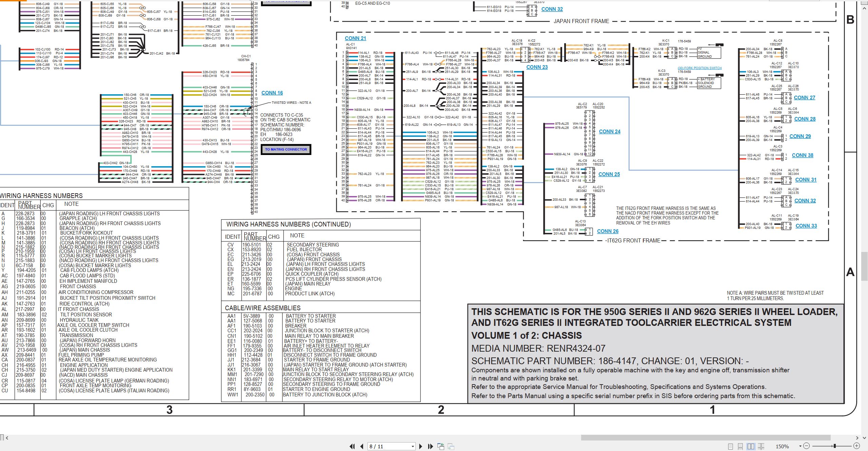Image resolution: width=868 pixels, height=451 pixels.
Task: Go to the previous page
Action: pos(362,446)
